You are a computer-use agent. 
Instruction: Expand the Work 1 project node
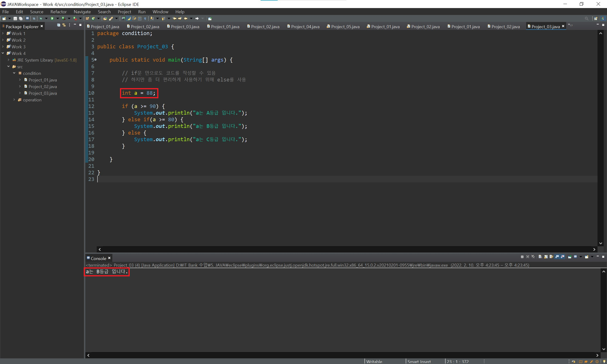pyautogui.click(x=3, y=33)
